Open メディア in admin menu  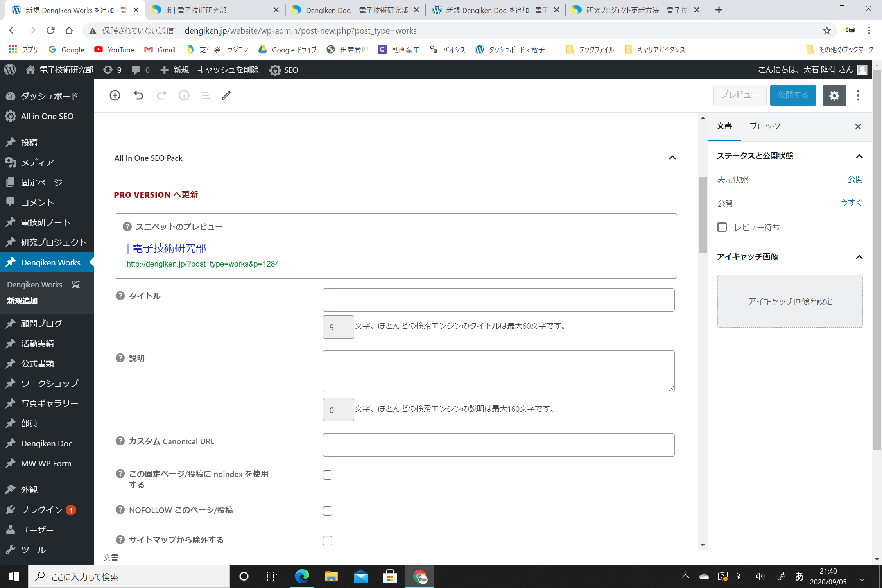47,162
